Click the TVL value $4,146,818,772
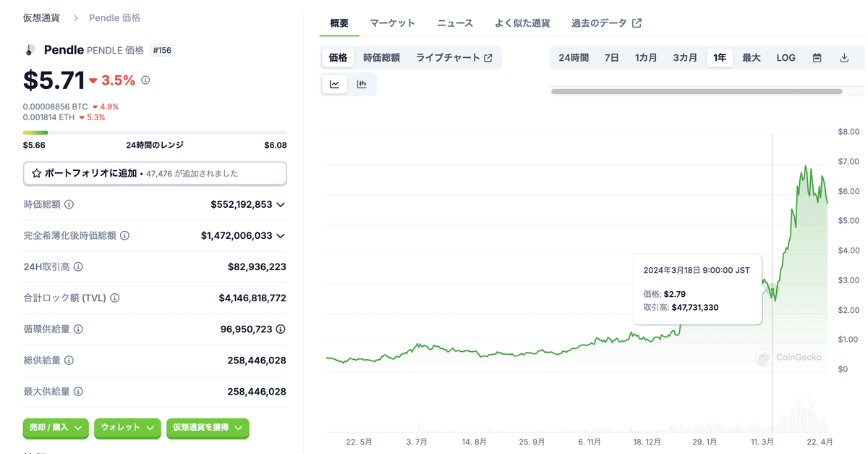 point(252,298)
